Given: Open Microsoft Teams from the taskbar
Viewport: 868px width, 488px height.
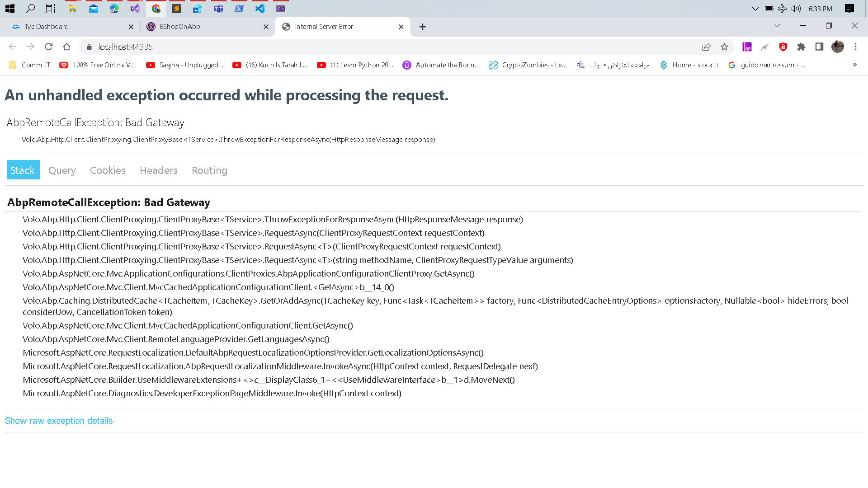Looking at the screenshot, I should (x=218, y=9).
